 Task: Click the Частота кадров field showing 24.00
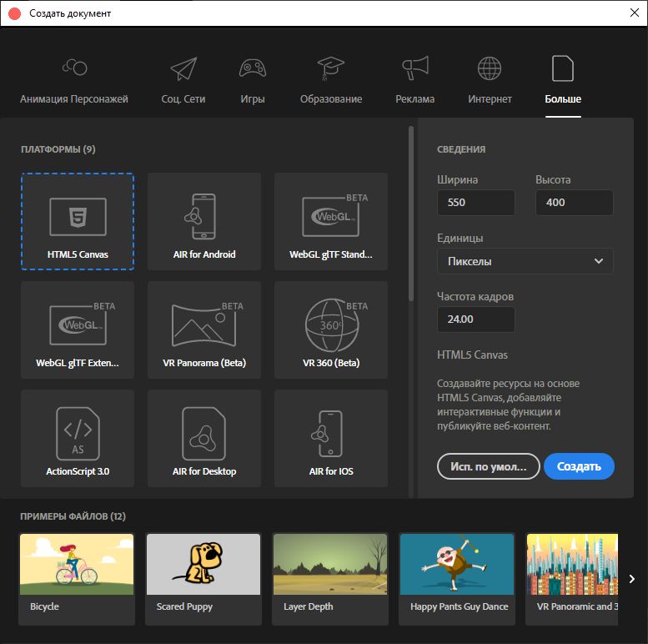475,319
